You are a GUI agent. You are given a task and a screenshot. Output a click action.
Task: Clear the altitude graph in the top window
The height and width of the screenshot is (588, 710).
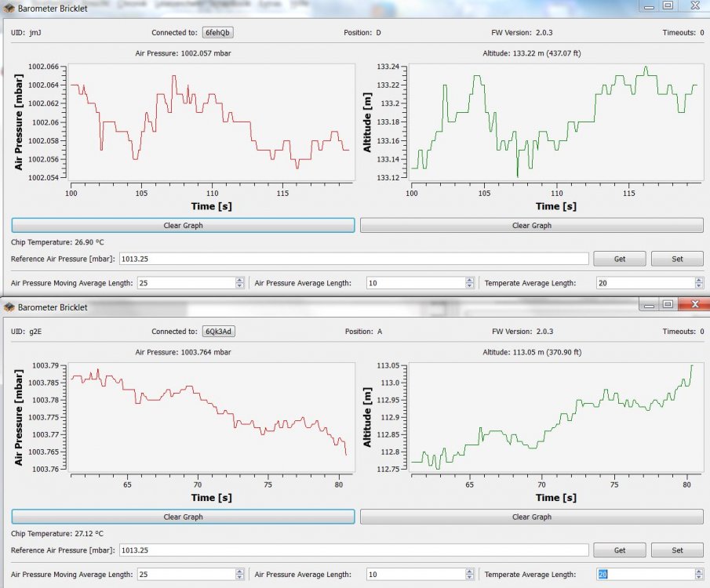[531, 226]
